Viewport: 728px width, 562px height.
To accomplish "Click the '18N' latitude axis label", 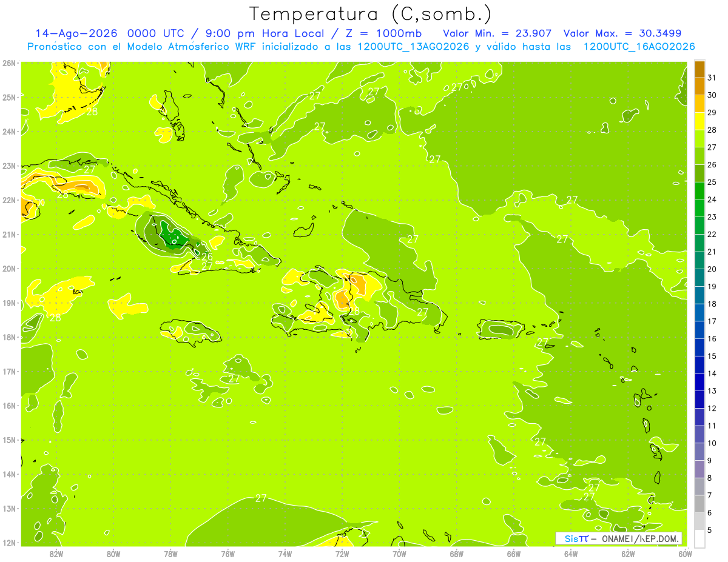I will click(9, 337).
